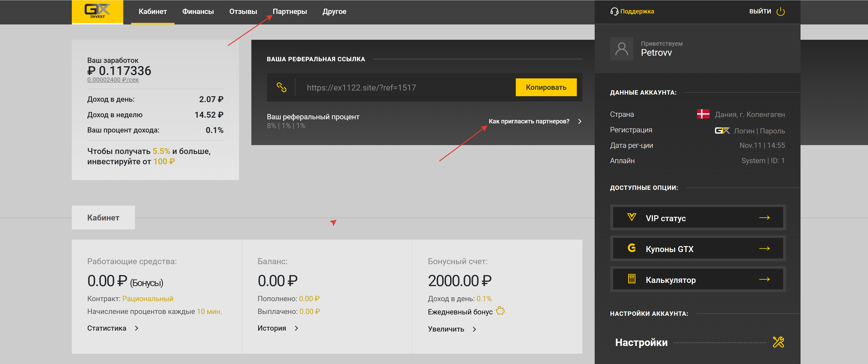Click the System | ID: 1 upline value
868x364 pixels.
tap(763, 161)
